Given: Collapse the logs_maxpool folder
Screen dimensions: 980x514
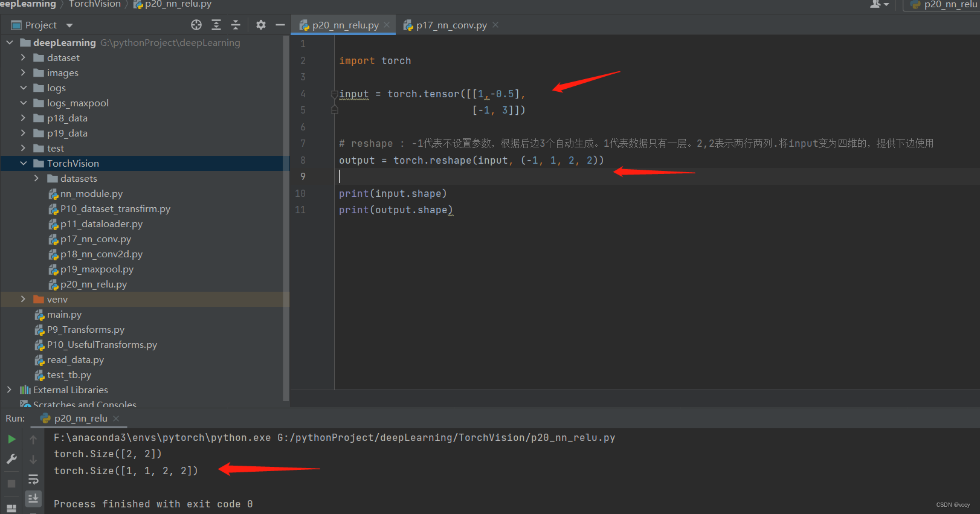Looking at the screenshot, I should pyautogui.click(x=23, y=103).
